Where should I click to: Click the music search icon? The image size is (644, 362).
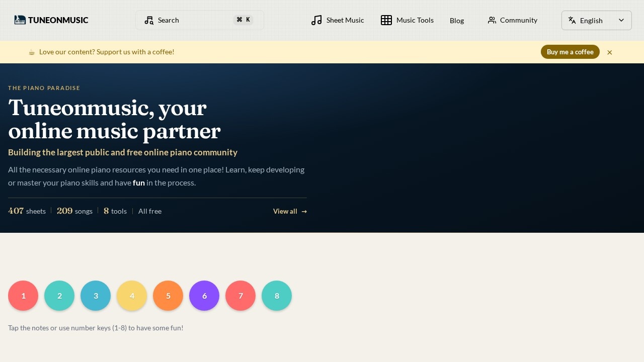149,20
